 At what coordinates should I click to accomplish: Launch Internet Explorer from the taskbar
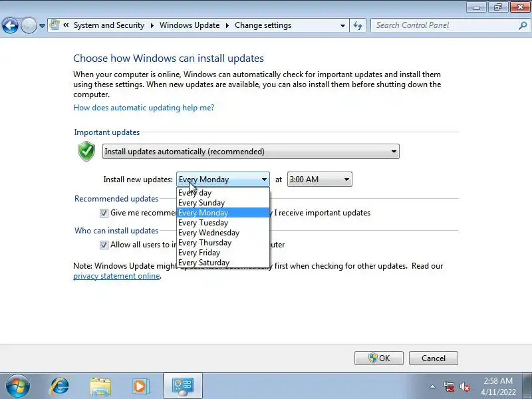point(60,386)
